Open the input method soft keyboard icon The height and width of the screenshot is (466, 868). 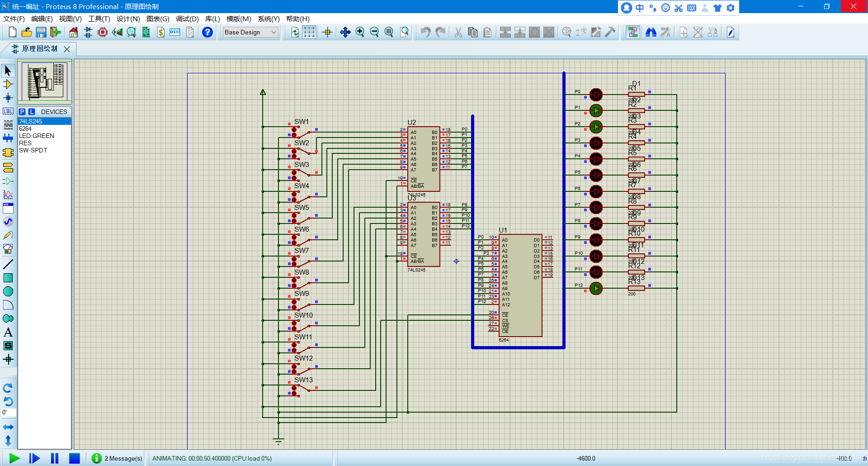(x=692, y=8)
